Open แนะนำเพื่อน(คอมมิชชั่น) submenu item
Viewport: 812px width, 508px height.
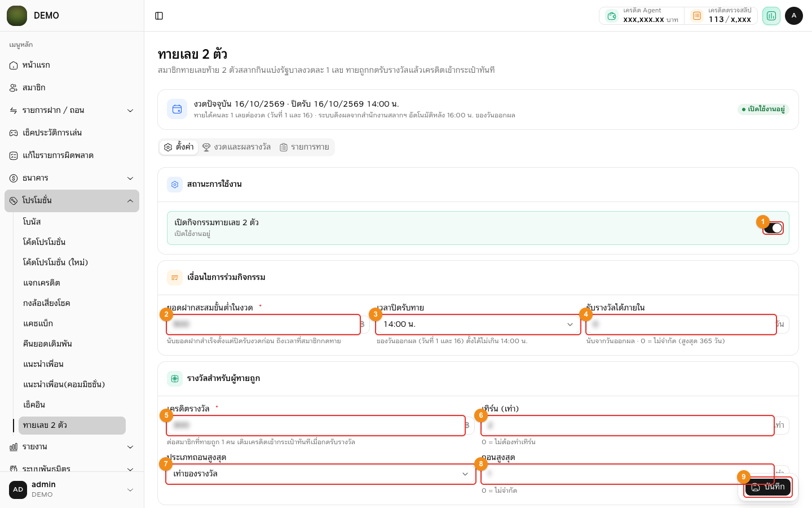pyautogui.click(x=72, y=384)
